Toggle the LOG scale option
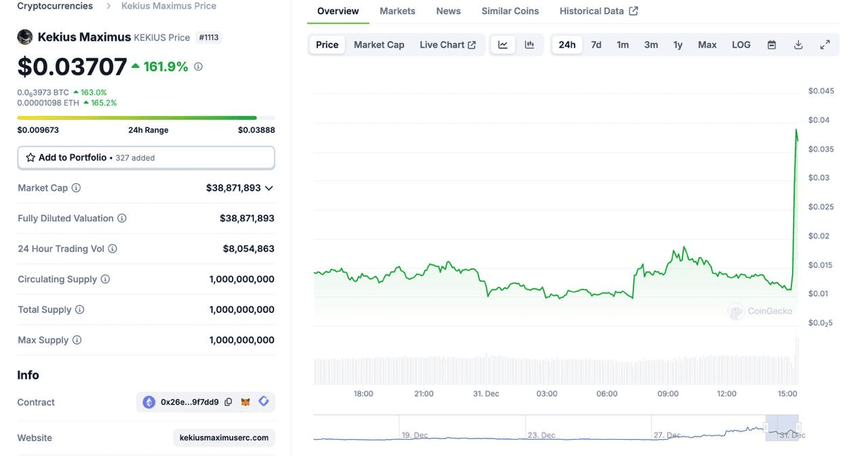 pyautogui.click(x=741, y=45)
